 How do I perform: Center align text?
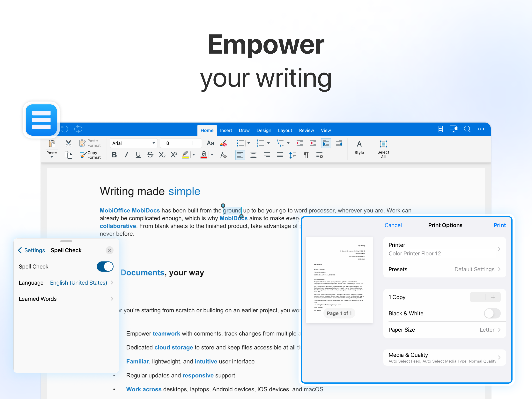pos(253,155)
